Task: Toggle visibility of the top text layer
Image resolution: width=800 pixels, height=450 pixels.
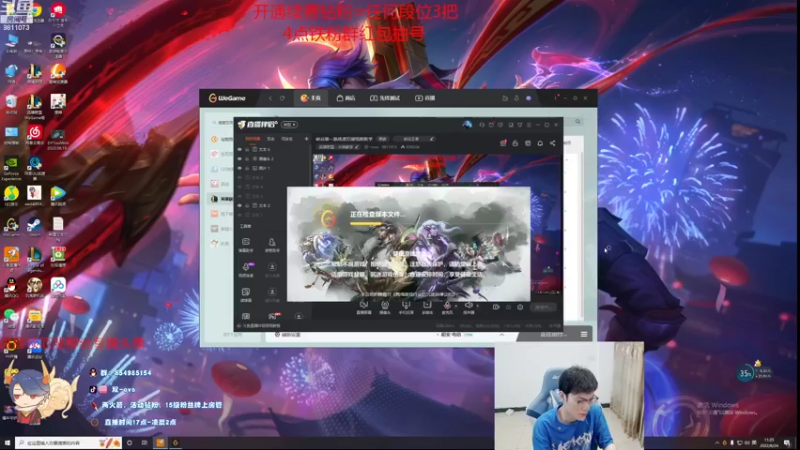Action: [x=239, y=149]
